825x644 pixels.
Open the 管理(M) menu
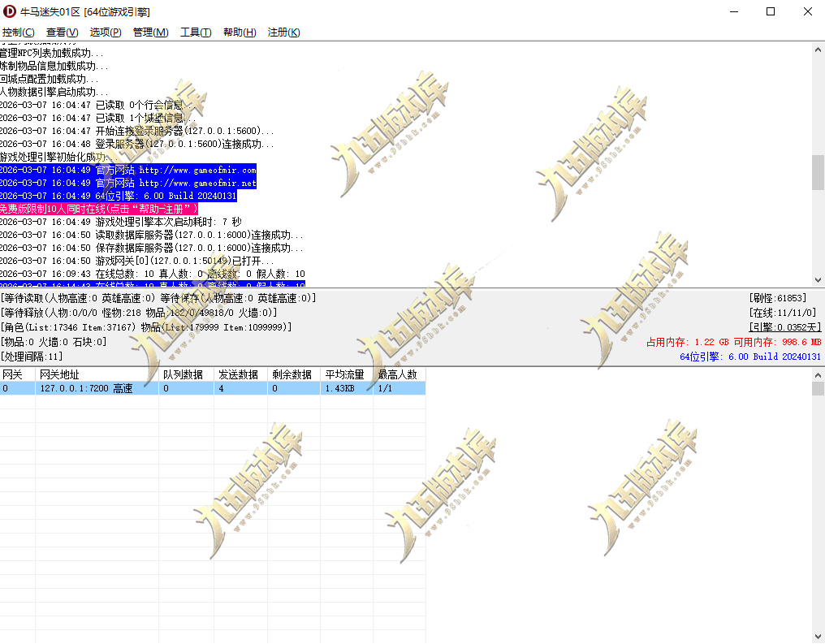[150, 32]
